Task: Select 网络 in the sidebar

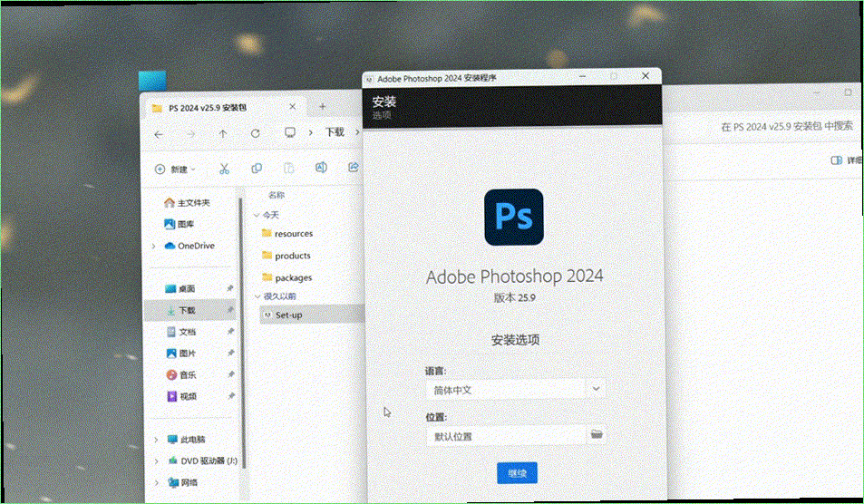Action: pyautogui.click(x=183, y=482)
